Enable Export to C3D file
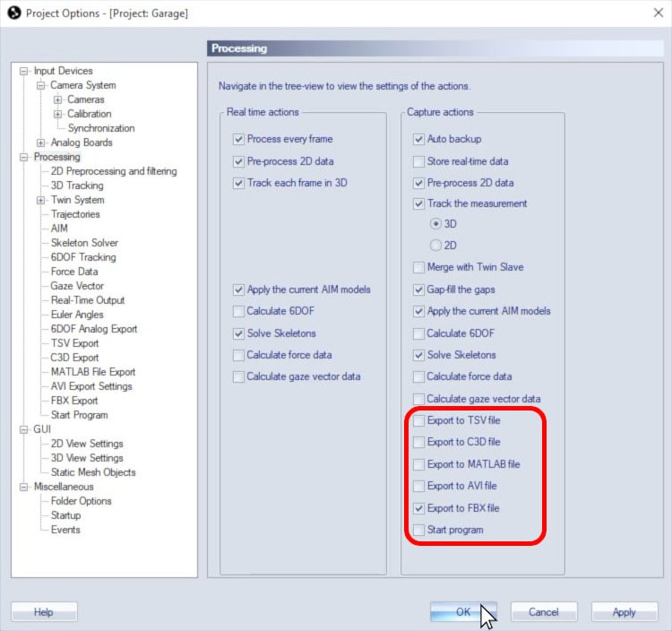This screenshot has width=672, height=631. 418,442
